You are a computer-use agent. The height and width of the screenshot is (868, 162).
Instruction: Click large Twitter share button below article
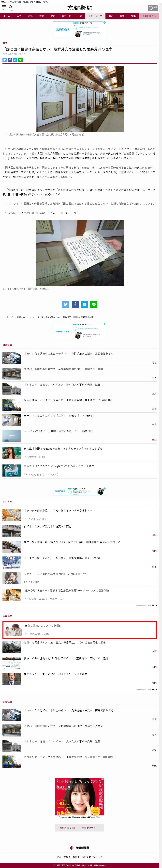[x=66, y=304]
